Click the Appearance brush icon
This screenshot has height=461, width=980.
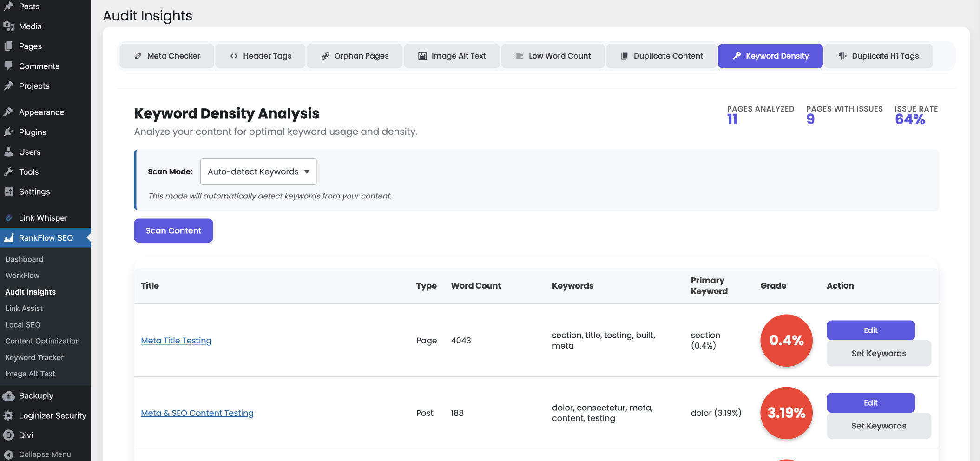(8, 112)
